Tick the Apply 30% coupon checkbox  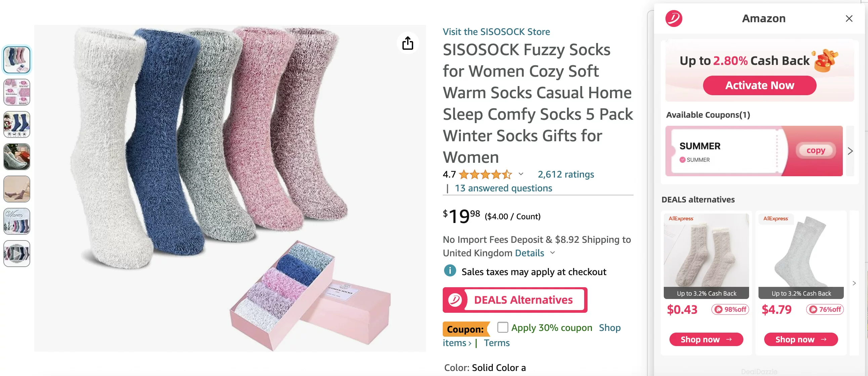click(503, 327)
